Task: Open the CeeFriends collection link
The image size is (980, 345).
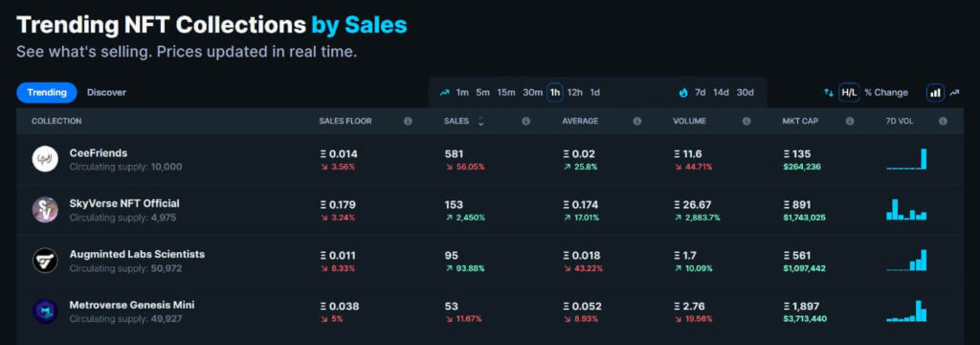Action: point(99,152)
